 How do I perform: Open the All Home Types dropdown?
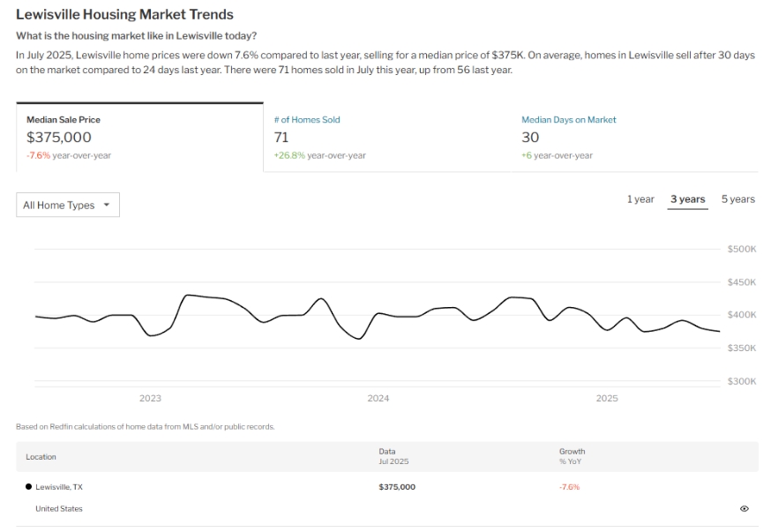click(68, 205)
